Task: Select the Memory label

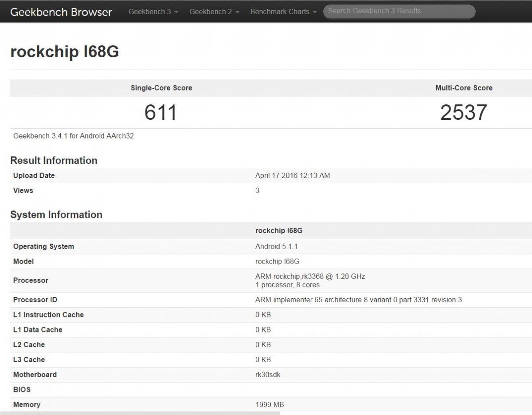Action: (27, 404)
